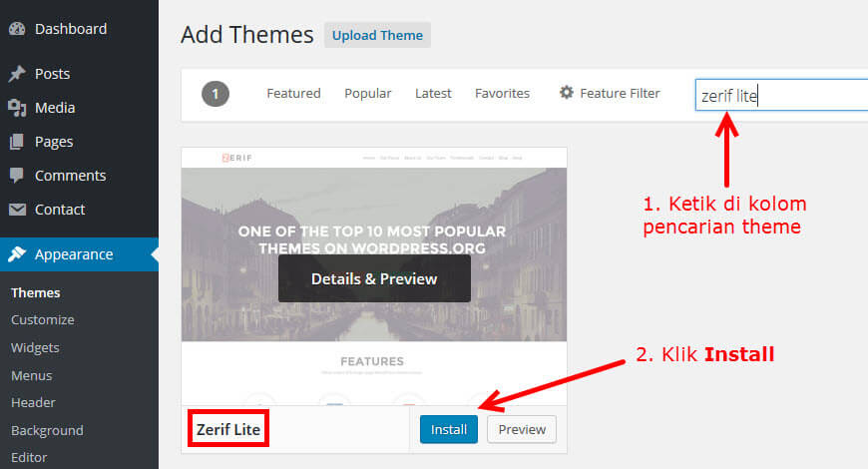
Task: Click the Comments bubble icon
Action: tap(17, 176)
